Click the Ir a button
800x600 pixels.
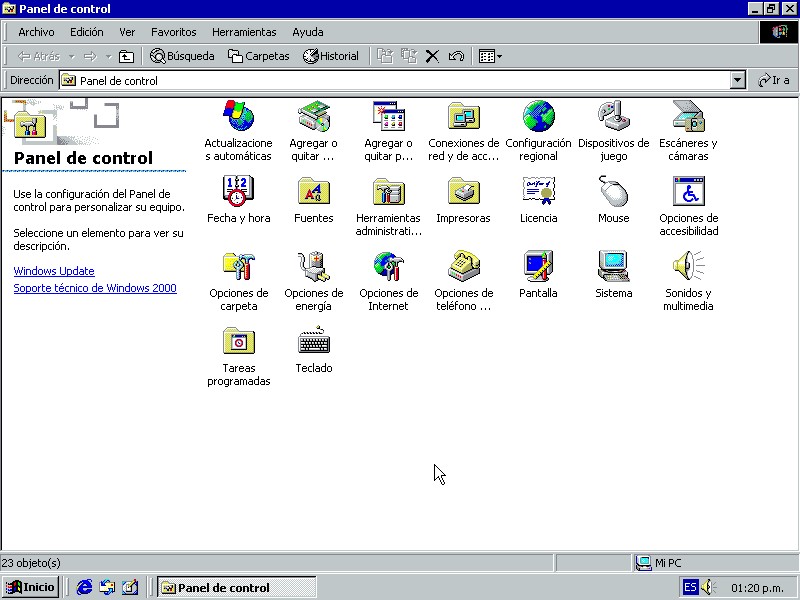click(773, 81)
